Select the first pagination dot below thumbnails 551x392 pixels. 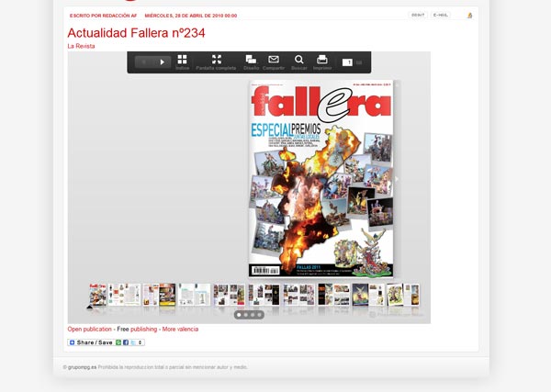click(x=238, y=315)
